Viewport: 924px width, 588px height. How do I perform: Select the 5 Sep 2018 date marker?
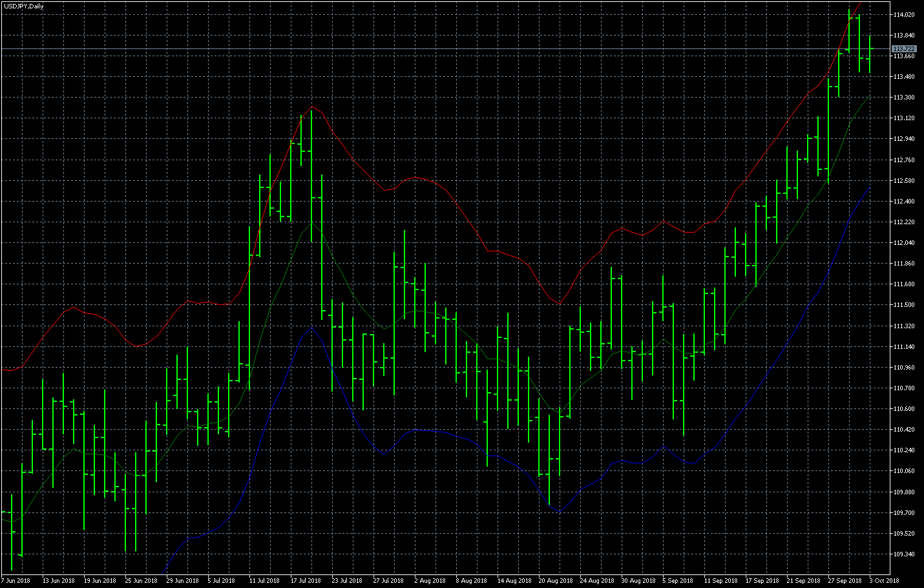[x=678, y=580]
